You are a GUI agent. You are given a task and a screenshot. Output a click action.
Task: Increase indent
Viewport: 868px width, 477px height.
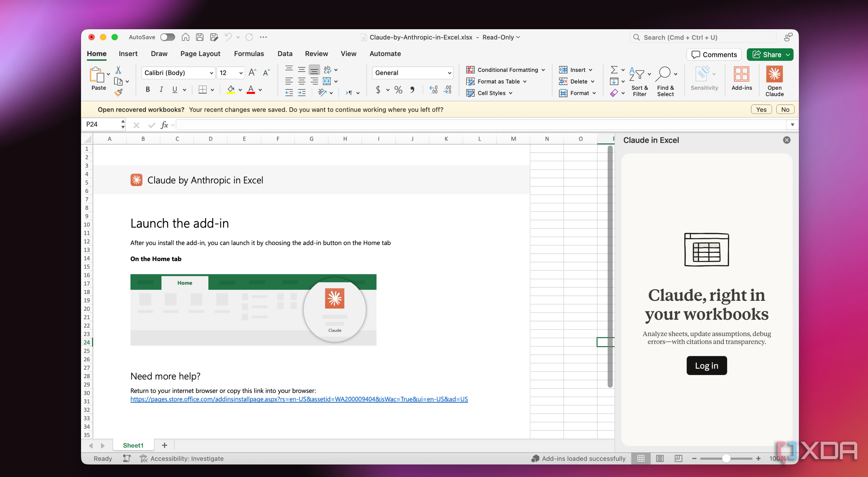click(x=301, y=93)
